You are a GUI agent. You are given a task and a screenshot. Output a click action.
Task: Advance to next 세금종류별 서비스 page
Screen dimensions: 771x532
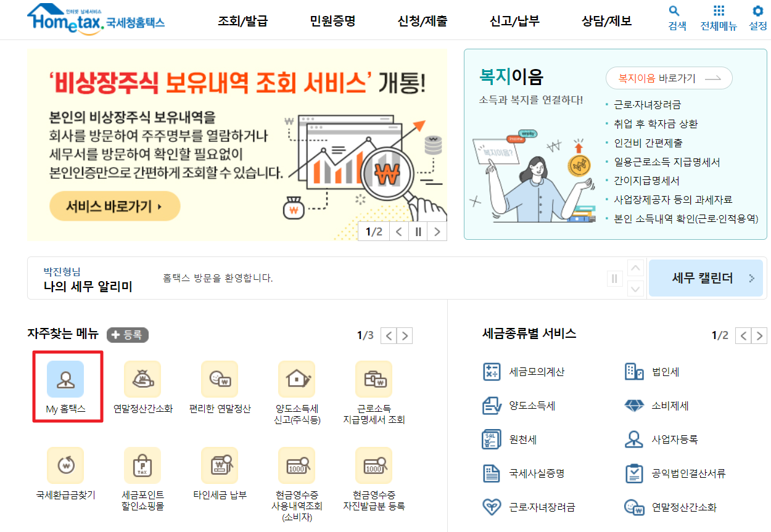click(759, 335)
